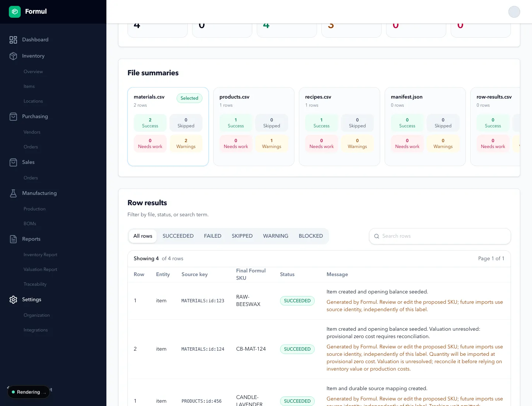532x406 pixels.
Task: Open BOMs under Manufacturing
Action: 30,224
